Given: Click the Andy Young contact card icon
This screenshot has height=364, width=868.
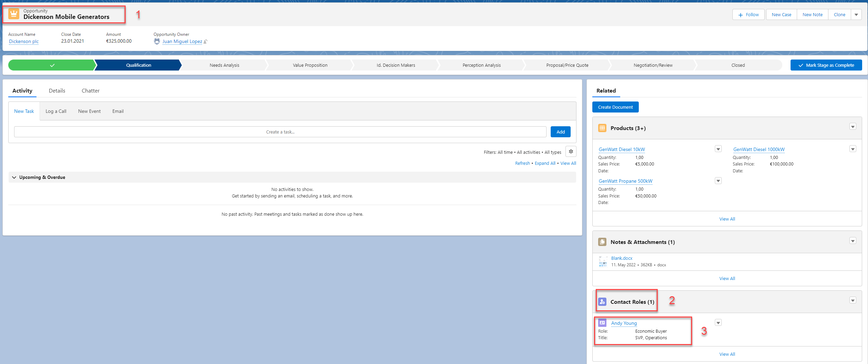Looking at the screenshot, I should (602, 323).
